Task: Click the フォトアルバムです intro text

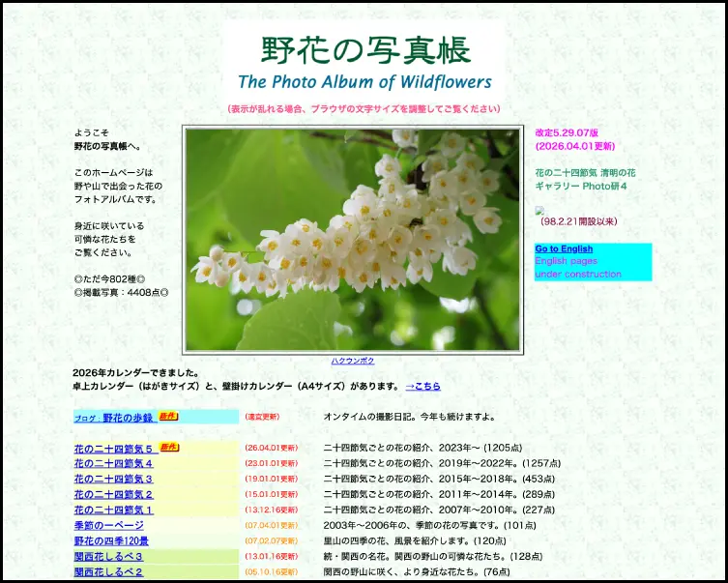Action: coord(115,199)
